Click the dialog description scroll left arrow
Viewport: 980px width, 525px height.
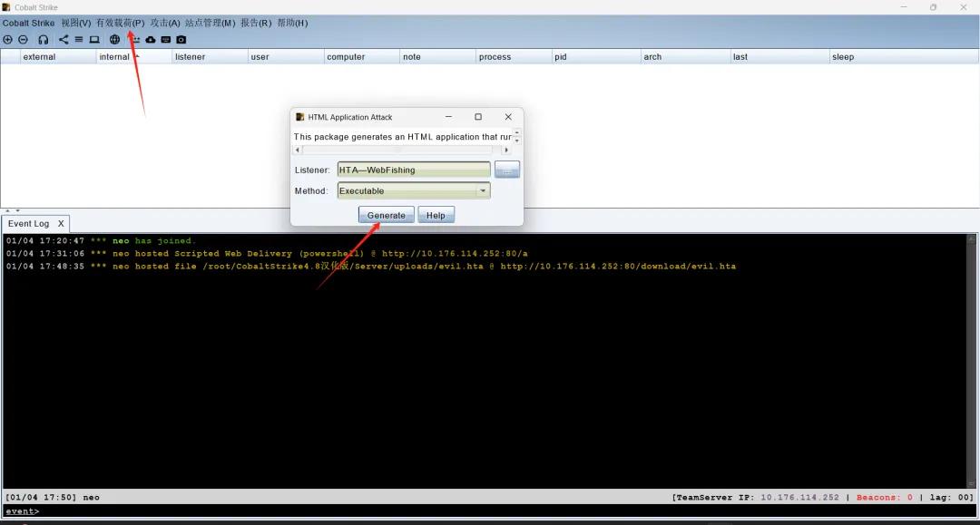[298, 150]
